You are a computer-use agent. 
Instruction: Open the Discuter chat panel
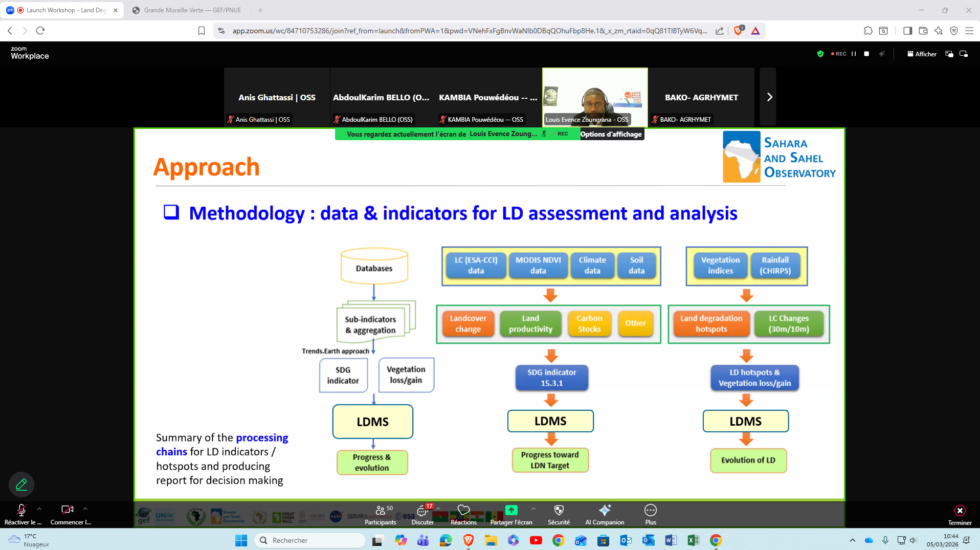click(422, 514)
